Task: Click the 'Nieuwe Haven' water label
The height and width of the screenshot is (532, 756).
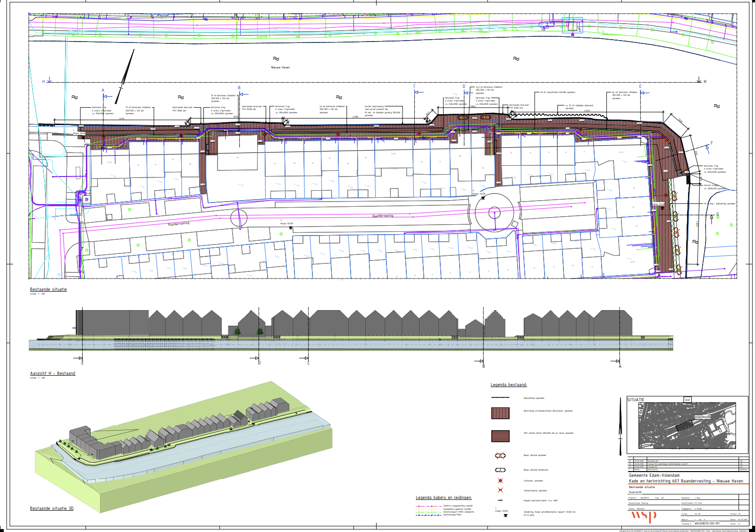Action: pyautogui.click(x=280, y=68)
